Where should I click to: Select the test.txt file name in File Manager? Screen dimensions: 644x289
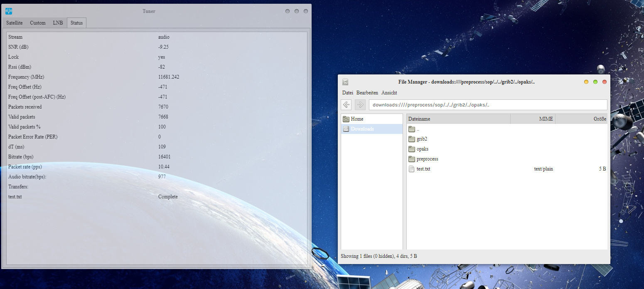[423, 169]
